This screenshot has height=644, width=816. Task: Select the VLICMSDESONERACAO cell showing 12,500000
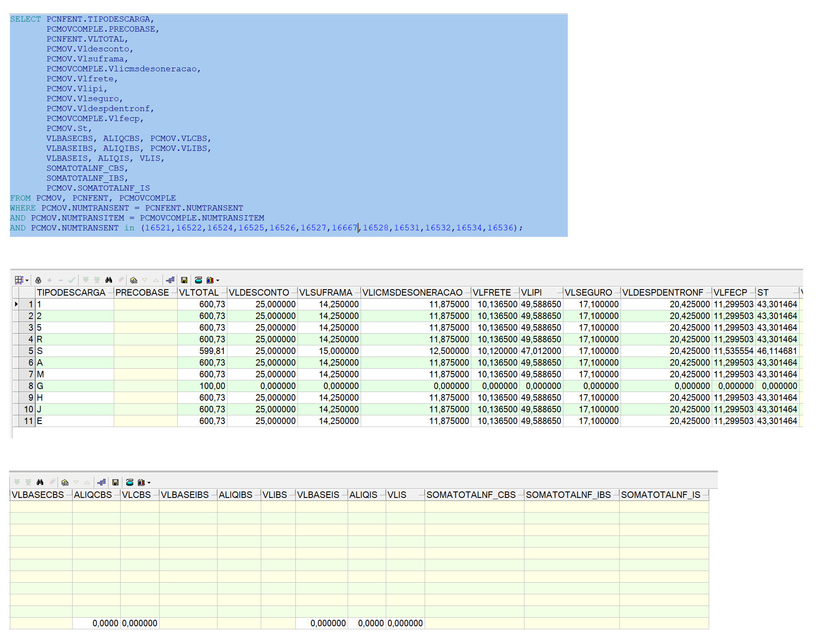click(416, 351)
